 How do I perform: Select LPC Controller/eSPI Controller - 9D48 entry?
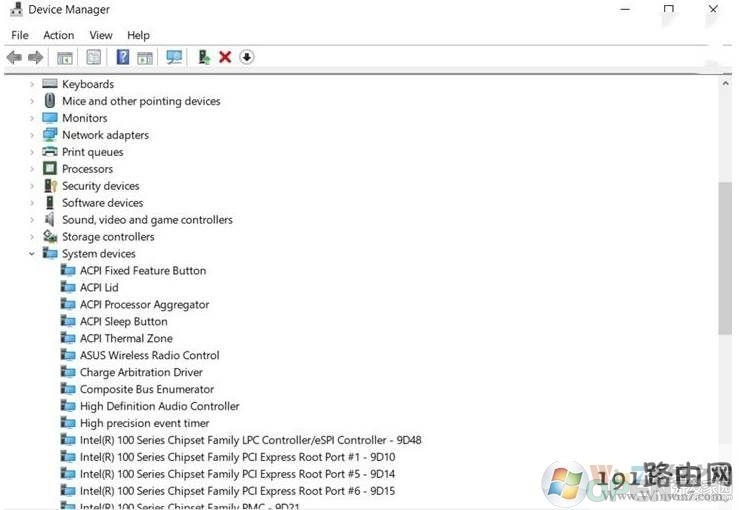pyautogui.click(x=250, y=440)
